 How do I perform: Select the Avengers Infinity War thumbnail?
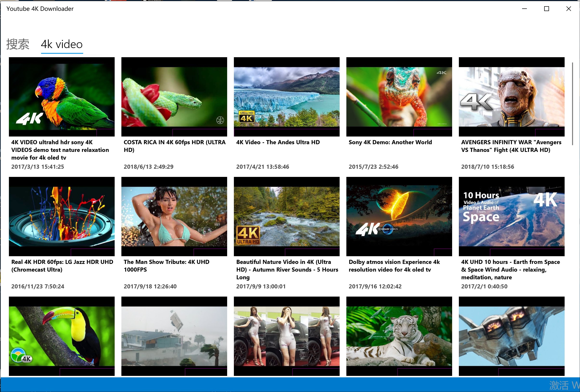[511, 97]
